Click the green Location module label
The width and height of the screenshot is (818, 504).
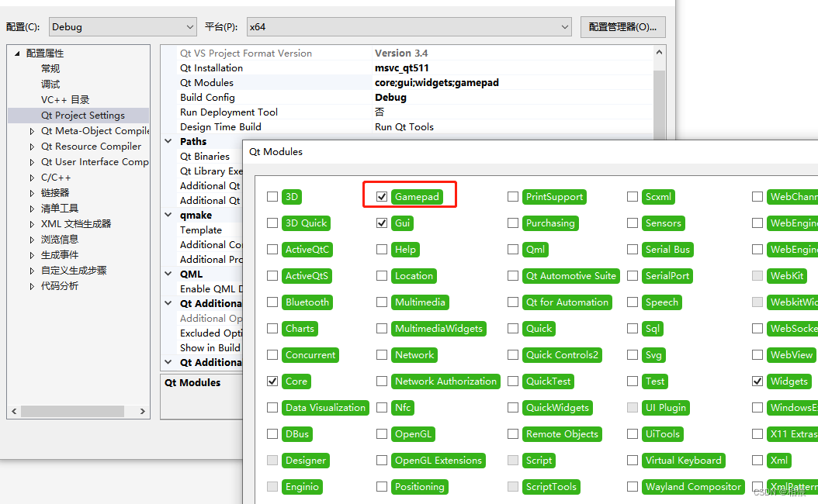pyautogui.click(x=414, y=276)
